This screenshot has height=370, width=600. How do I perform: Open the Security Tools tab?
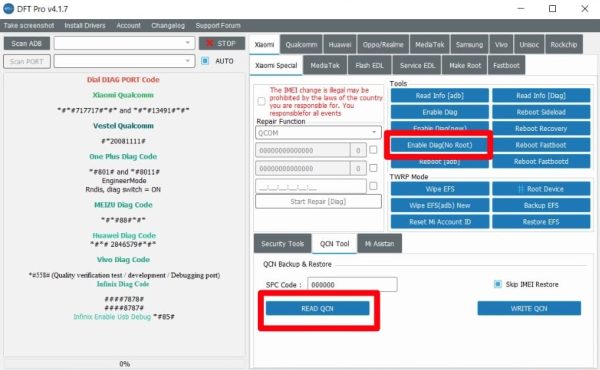point(282,244)
